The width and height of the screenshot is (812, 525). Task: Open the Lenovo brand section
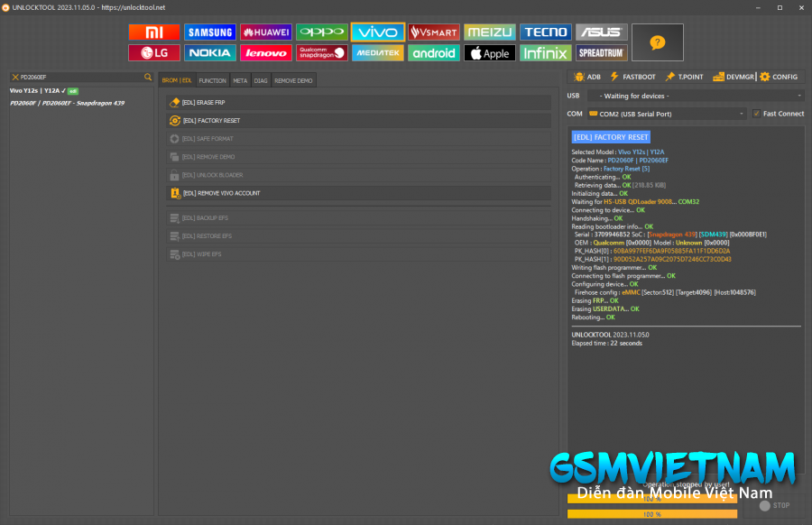265,53
